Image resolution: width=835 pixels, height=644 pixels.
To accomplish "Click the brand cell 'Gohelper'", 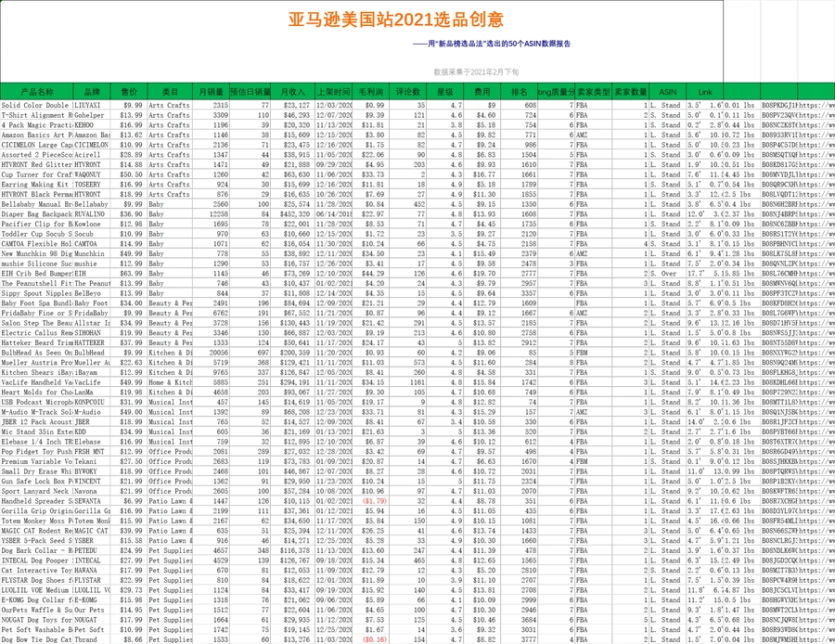I will 92,115.
